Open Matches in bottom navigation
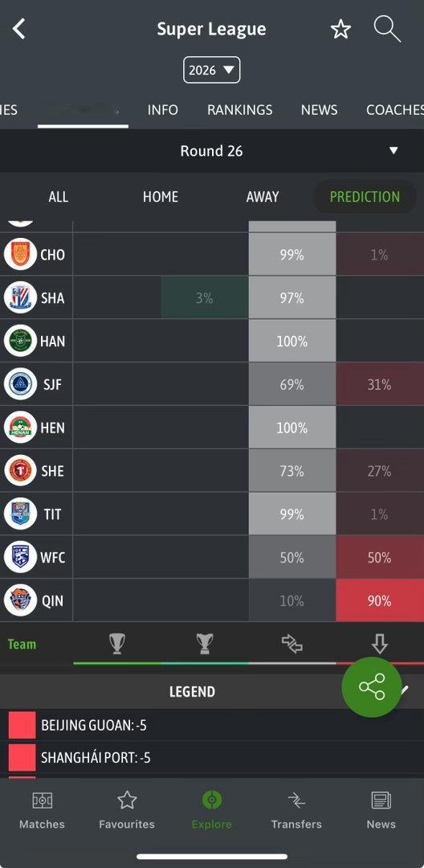 pos(42,810)
